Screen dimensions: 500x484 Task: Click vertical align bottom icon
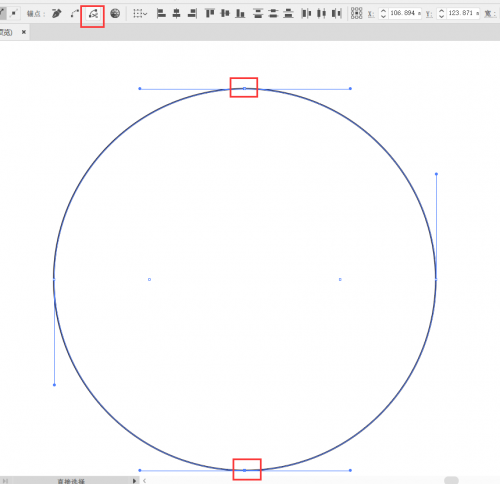click(x=240, y=14)
